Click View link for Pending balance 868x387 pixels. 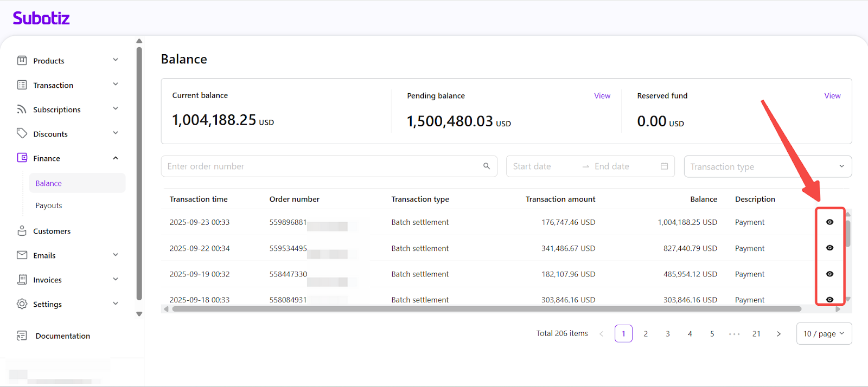coord(602,96)
